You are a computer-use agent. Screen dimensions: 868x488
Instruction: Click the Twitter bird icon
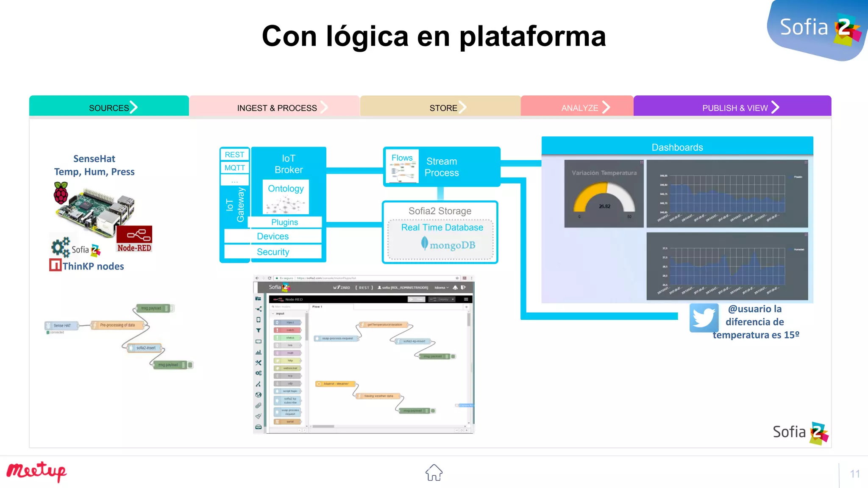point(704,318)
